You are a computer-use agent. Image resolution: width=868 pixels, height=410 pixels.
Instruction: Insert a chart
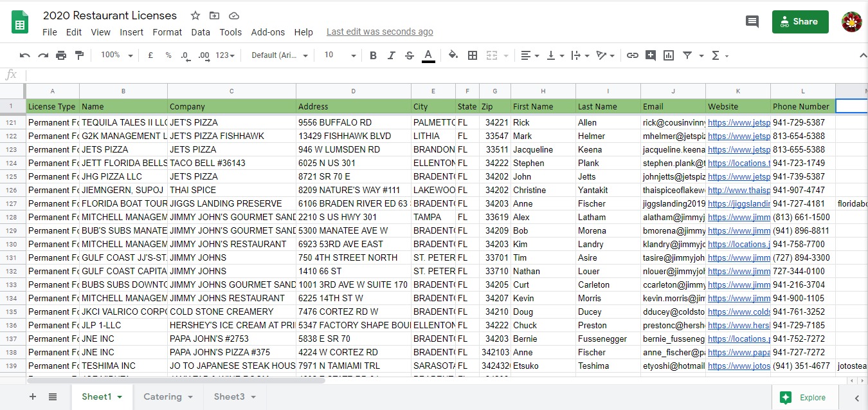point(669,55)
